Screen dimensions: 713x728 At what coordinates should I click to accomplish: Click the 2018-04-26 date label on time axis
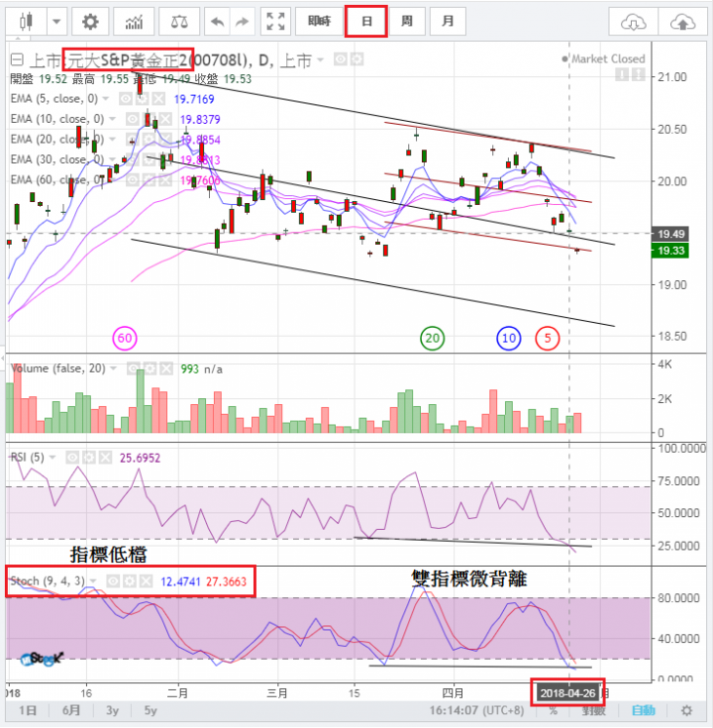pos(567,693)
